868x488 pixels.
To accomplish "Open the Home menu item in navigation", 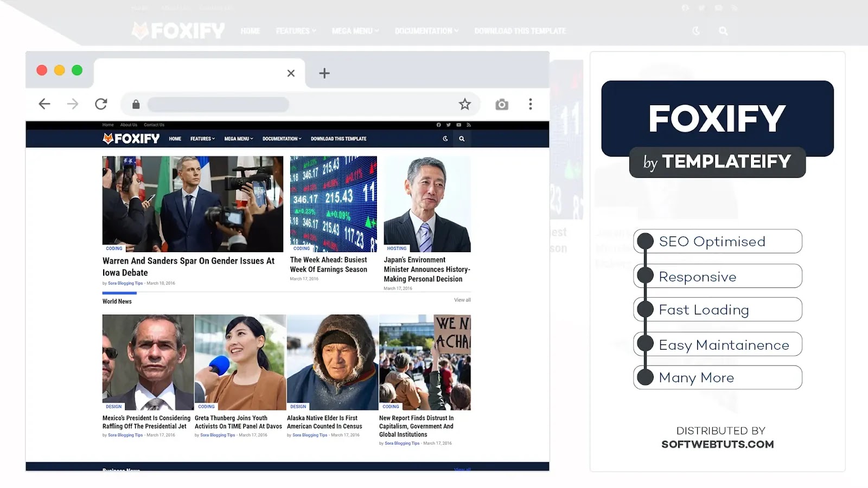I will click(x=175, y=139).
